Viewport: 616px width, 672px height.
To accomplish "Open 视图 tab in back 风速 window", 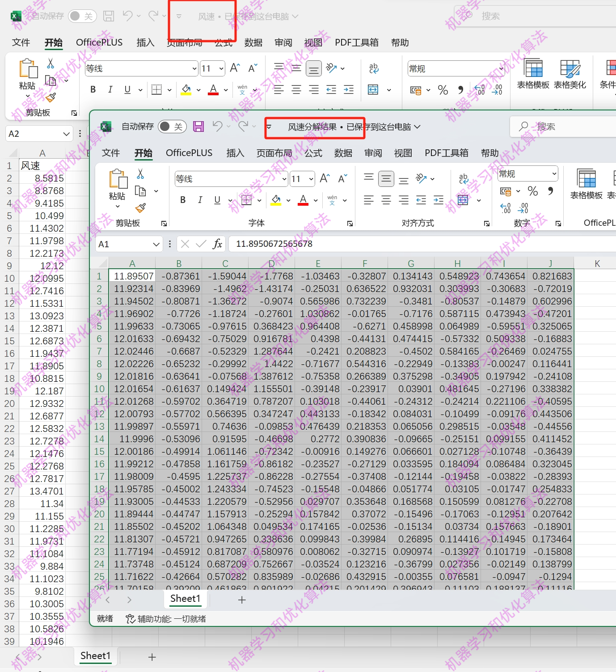I will point(313,42).
